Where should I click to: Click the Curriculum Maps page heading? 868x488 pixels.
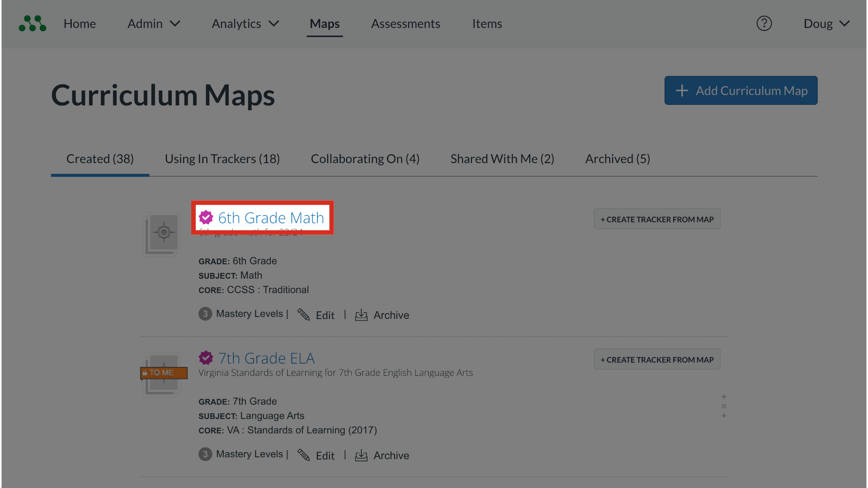pos(163,95)
